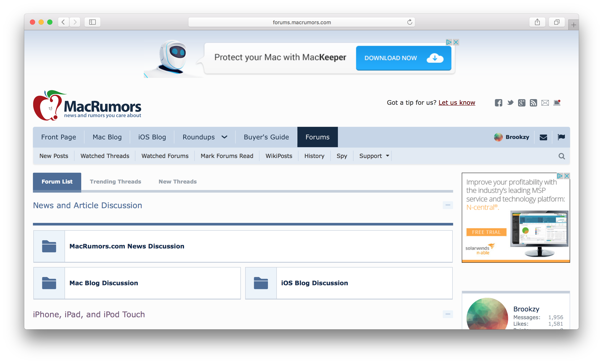Open Front Page in main navigation
603x364 pixels.
point(58,137)
